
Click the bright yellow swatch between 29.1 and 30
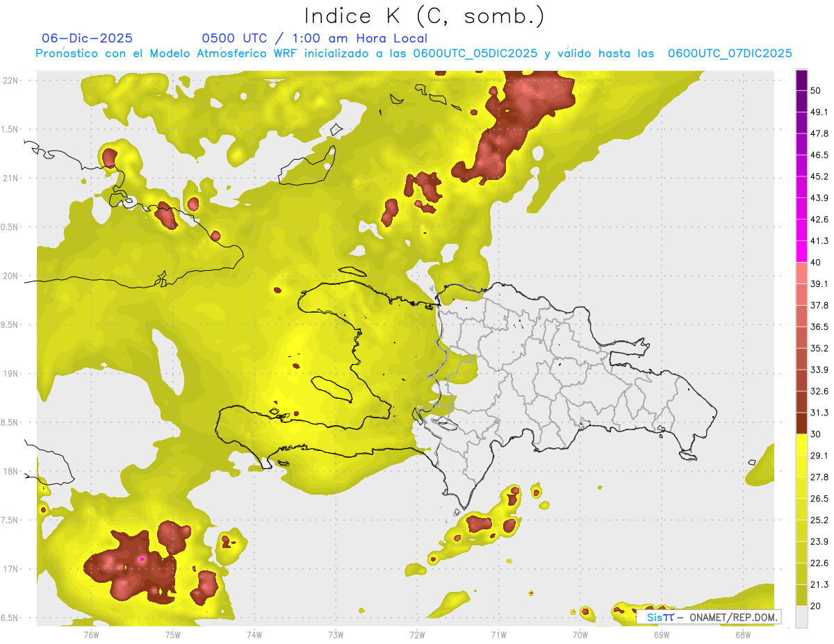801,445
